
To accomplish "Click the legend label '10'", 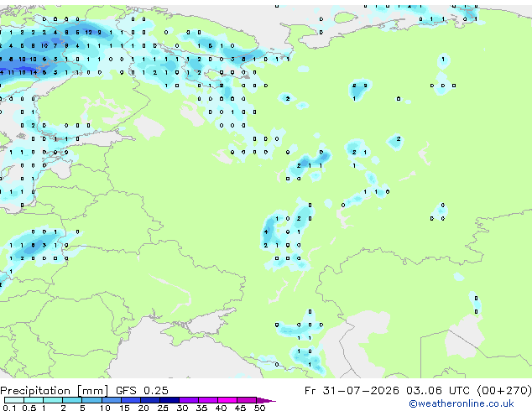I will (x=105, y=408).
